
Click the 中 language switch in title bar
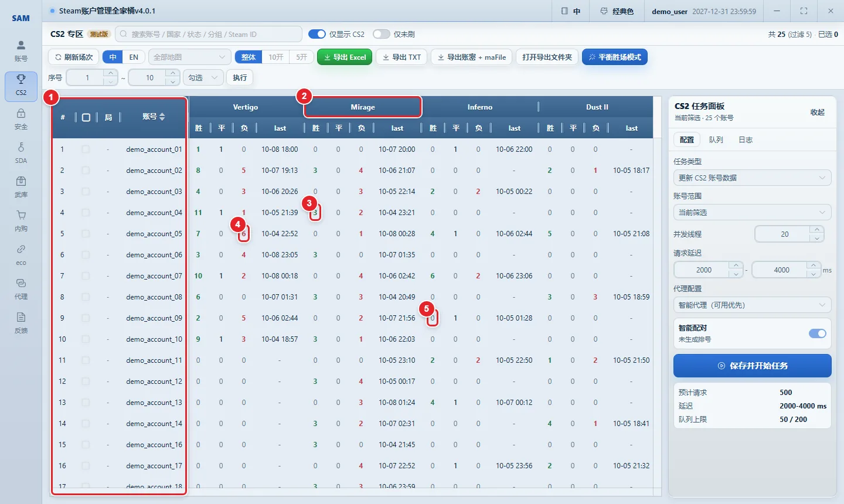(571, 11)
